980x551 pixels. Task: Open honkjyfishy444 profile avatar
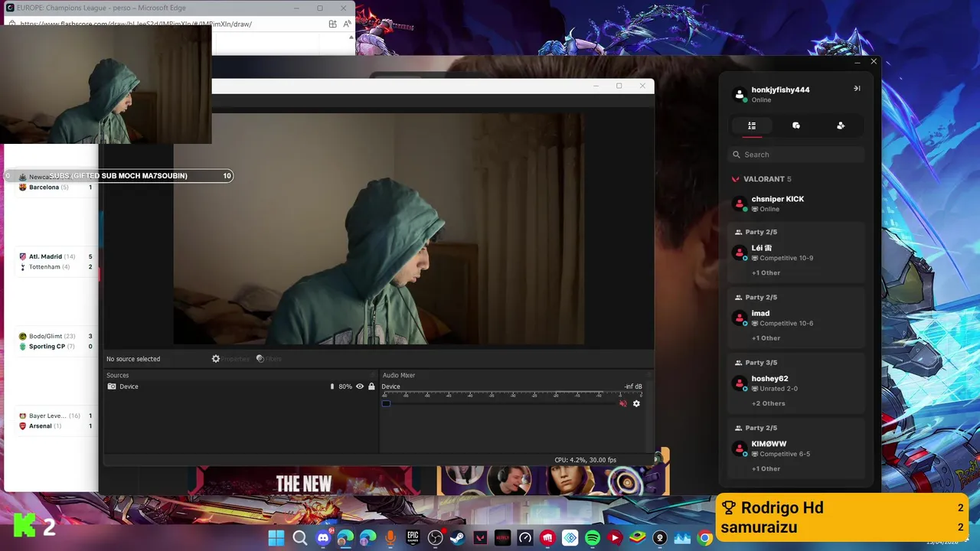point(740,95)
